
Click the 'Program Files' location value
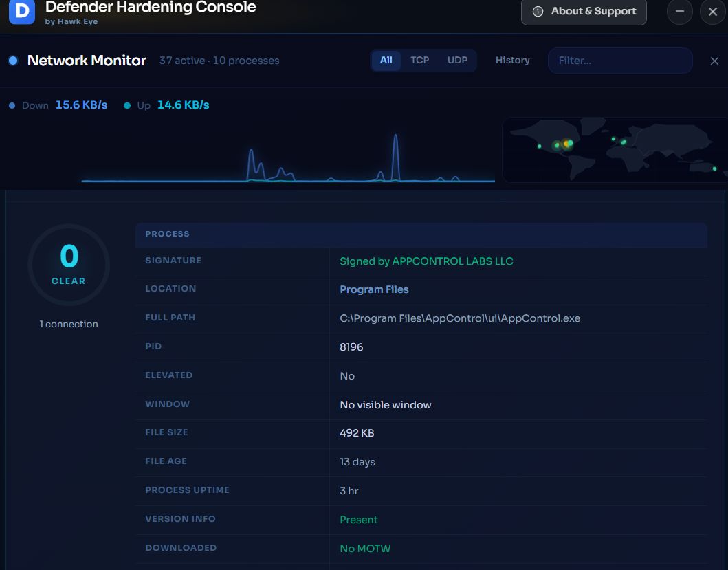[x=374, y=289]
